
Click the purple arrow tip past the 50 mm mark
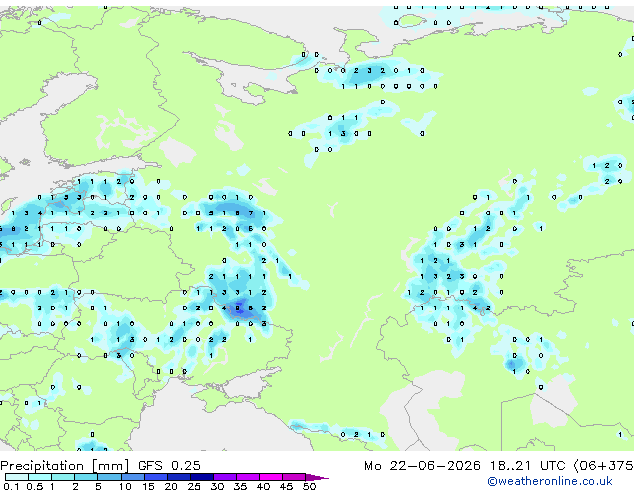317,477
